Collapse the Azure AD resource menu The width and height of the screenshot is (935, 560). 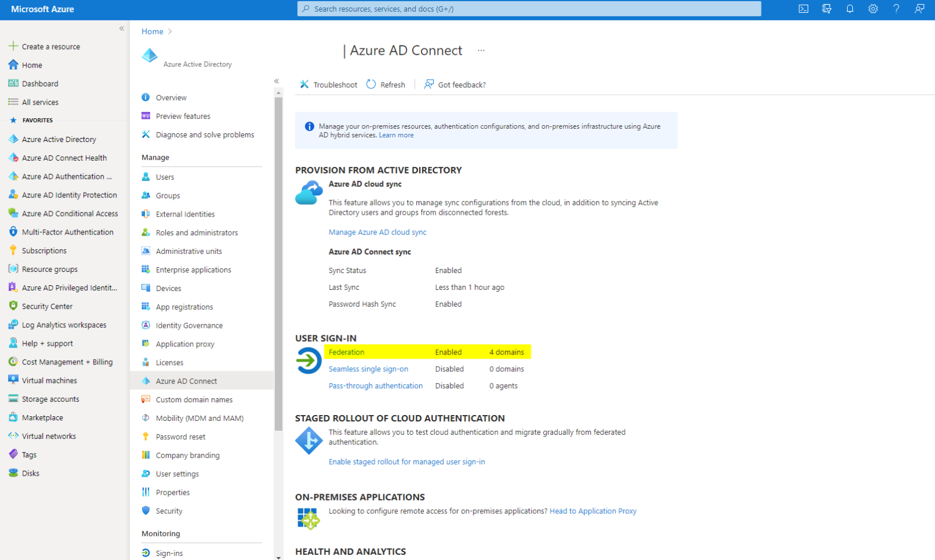pyautogui.click(x=277, y=81)
